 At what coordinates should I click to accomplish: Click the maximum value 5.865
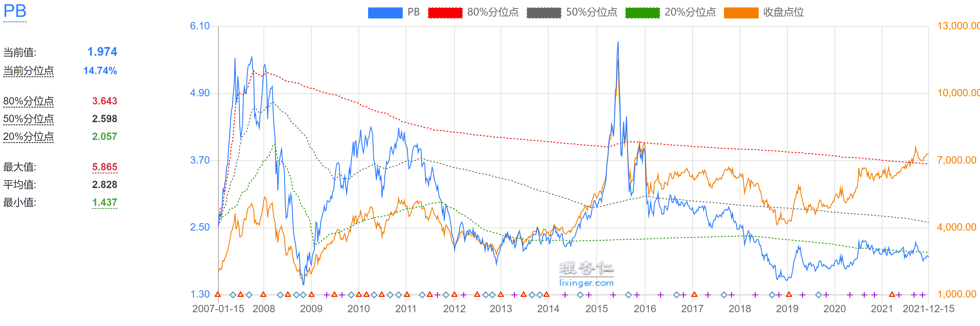pyautogui.click(x=105, y=167)
